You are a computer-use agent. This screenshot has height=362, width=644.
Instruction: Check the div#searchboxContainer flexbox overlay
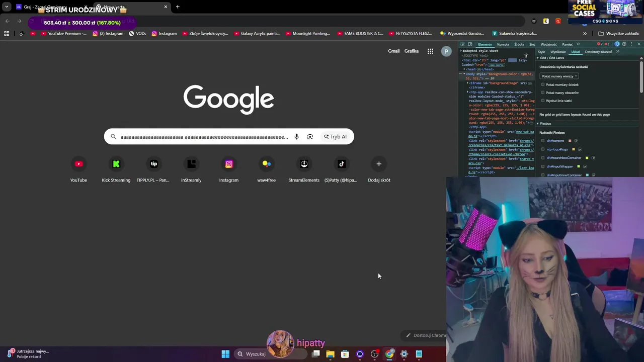[x=543, y=158]
